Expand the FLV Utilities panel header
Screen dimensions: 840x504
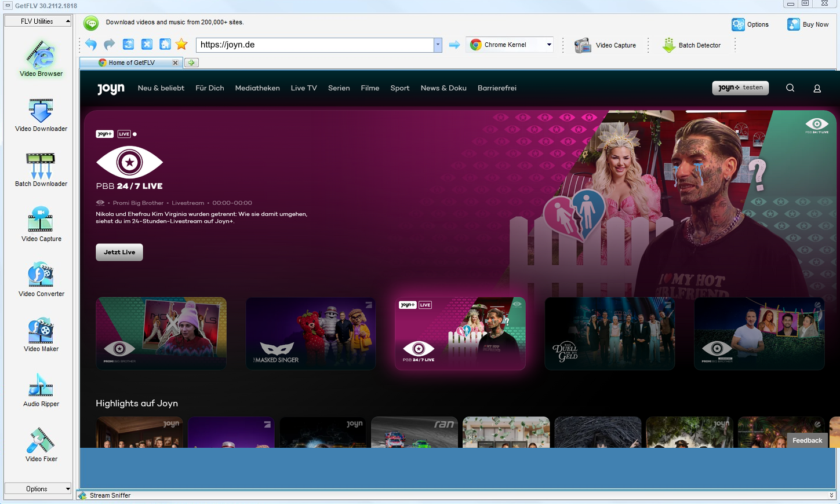[38, 21]
